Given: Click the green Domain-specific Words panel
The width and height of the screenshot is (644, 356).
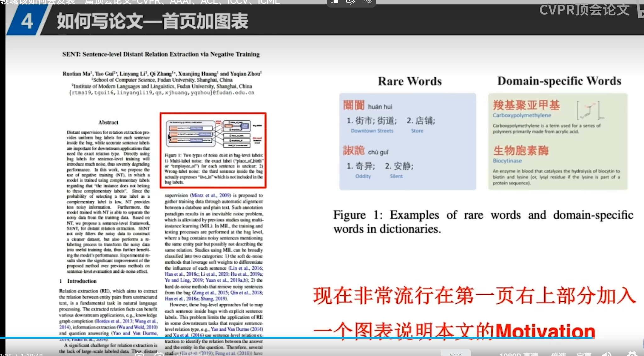Looking at the screenshot, I should coord(557,141).
